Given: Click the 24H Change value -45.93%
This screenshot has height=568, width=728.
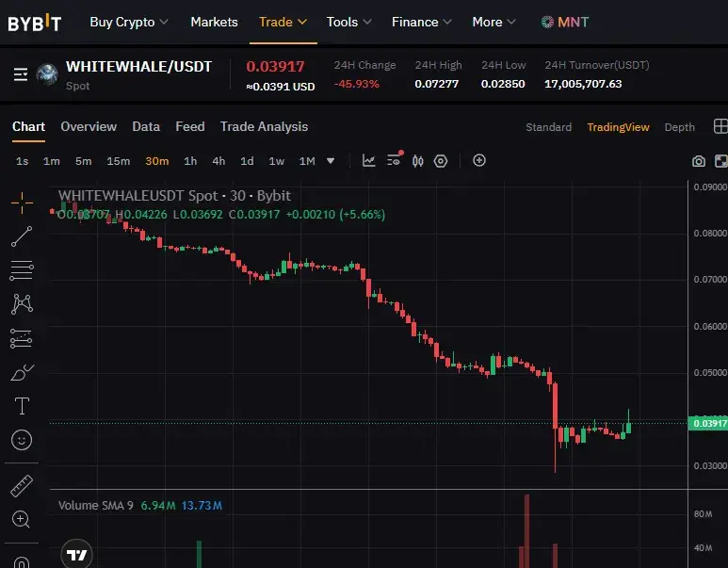Looking at the screenshot, I should (x=357, y=84).
